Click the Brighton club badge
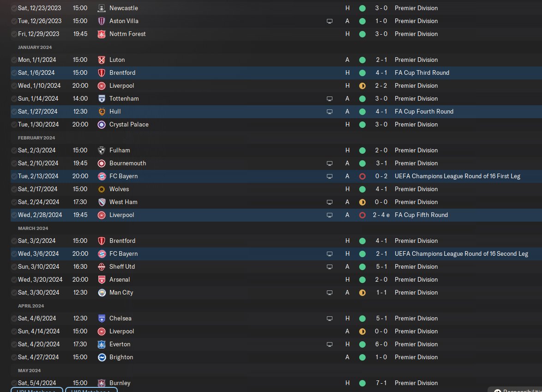This screenshot has width=542, height=392. tap(101, 357)
